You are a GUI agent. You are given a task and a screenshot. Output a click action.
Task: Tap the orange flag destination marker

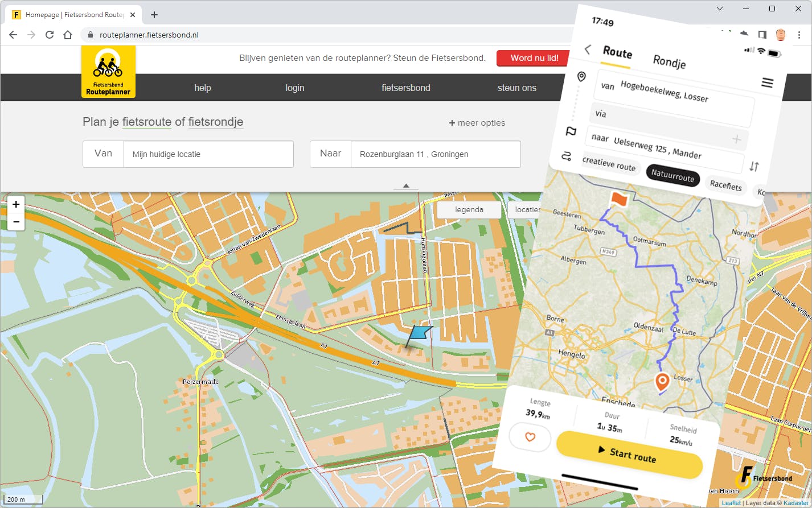click(618, 199)
